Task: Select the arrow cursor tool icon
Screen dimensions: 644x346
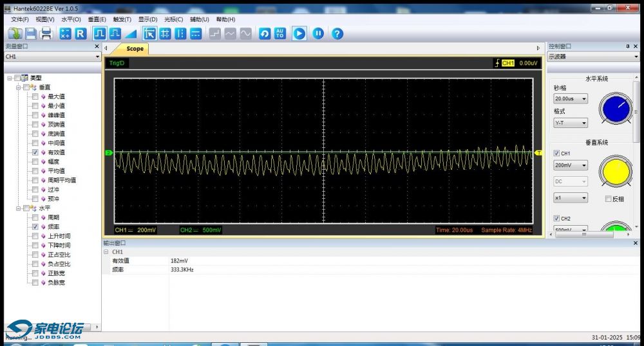Action: coord(149,33)
